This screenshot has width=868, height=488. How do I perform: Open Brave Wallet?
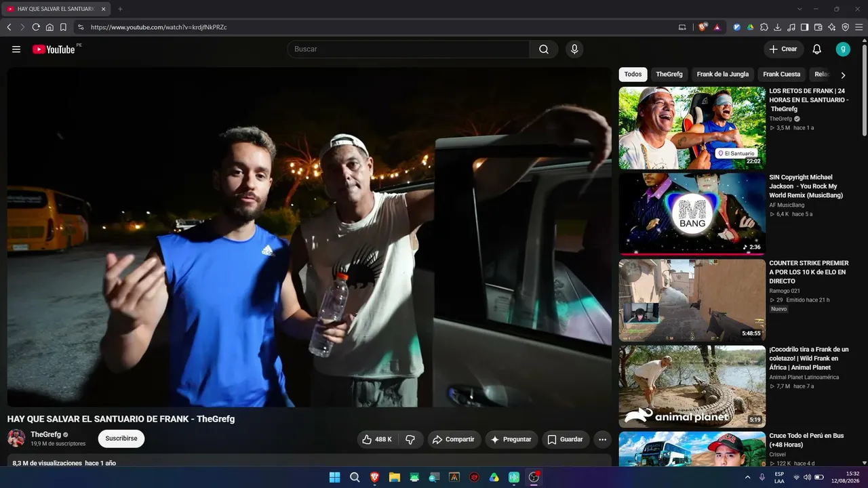click(x=818, y=27)
